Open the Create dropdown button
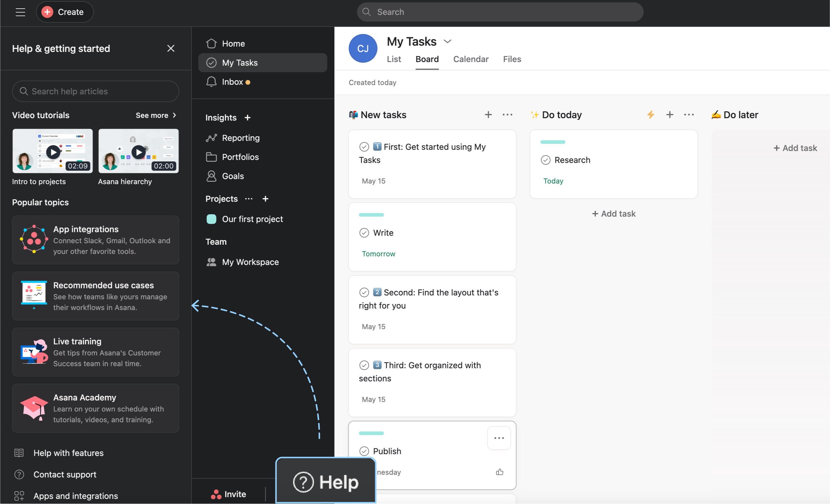830x504 pixels. click(x=65, y=12)
